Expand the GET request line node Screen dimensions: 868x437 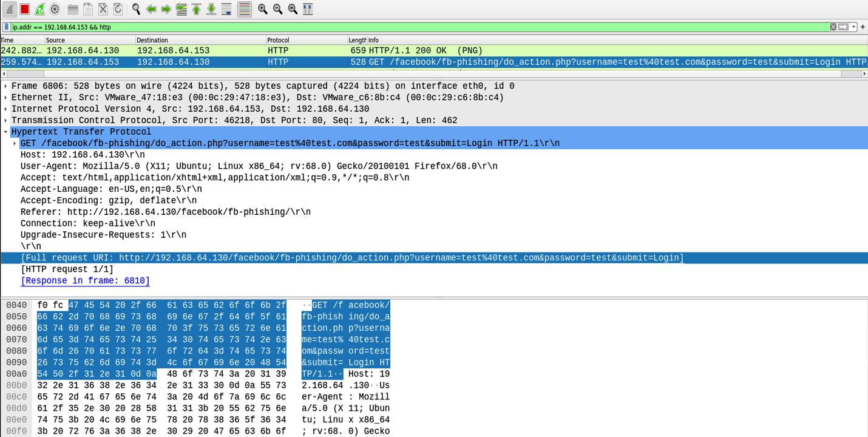point(15,143)
